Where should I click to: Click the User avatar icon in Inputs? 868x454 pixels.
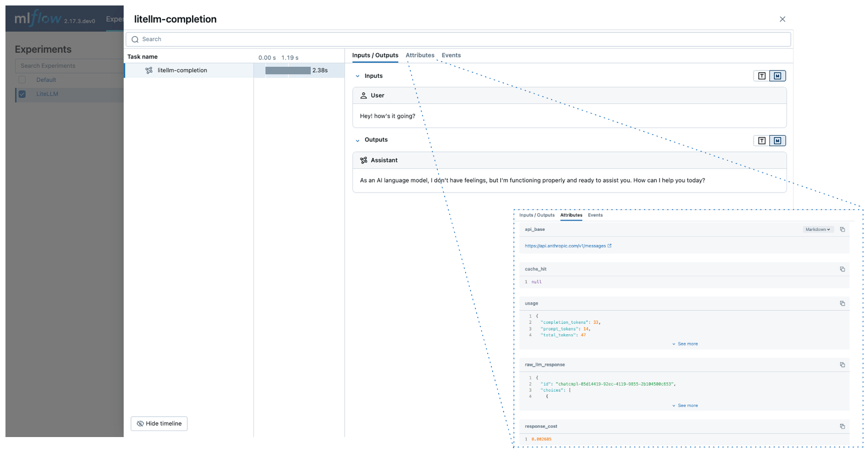point(363,95)
